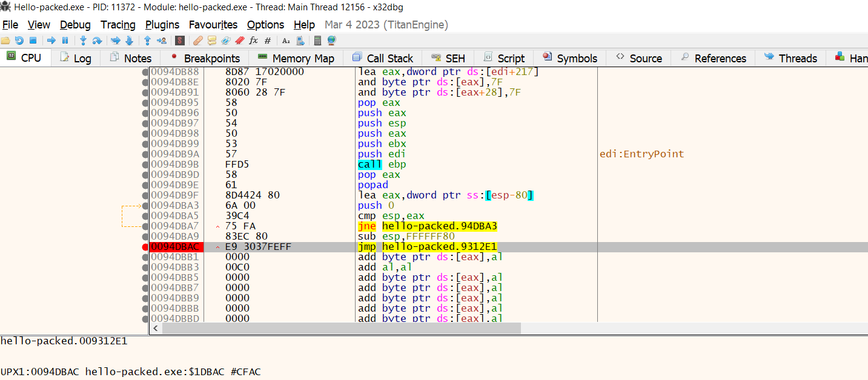Viewport: 868px width, 380px height.
Task: Open the Debug menu
Action: click(x=75, y=25)
